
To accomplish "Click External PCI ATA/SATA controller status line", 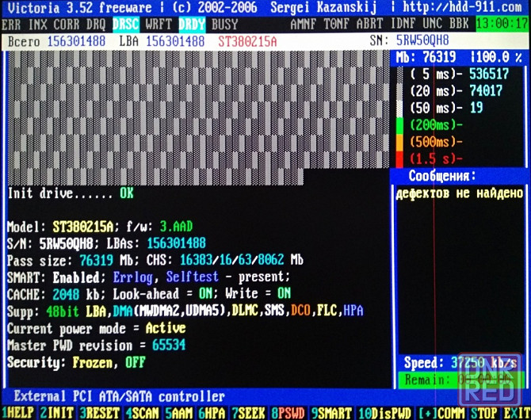I will point(119,396).
